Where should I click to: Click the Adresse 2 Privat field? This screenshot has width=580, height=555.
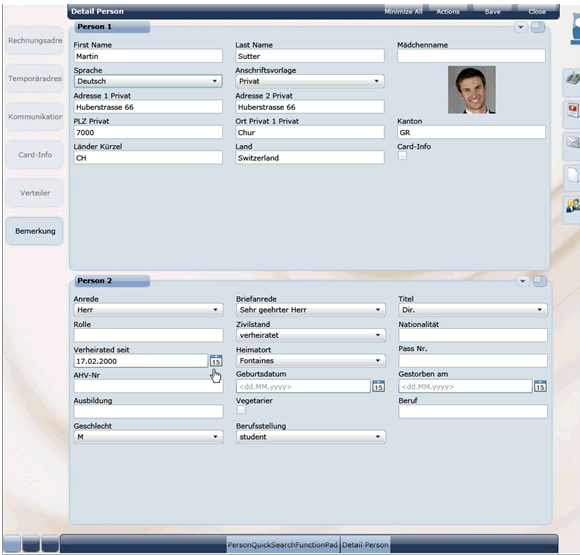pos(310,107)
